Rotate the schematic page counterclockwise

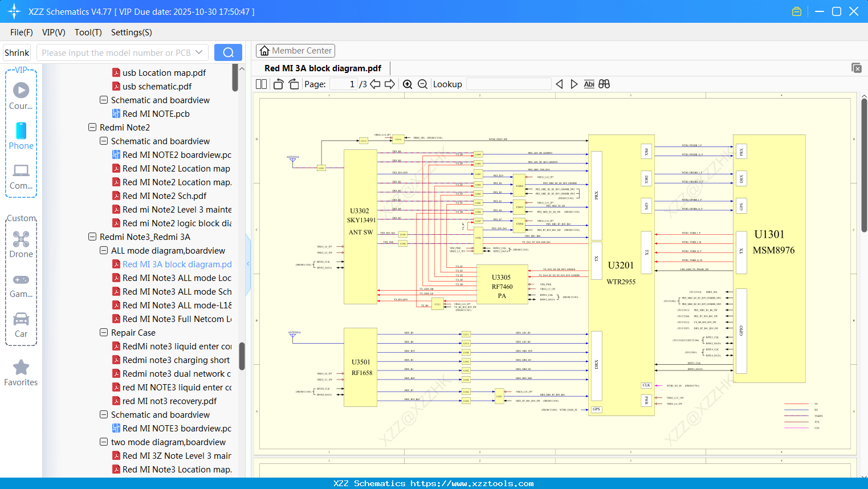coord(278,84)
